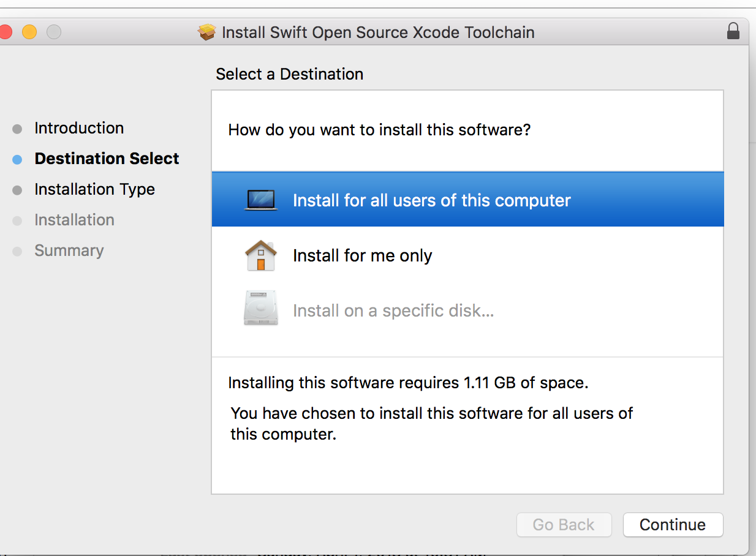756x556 pixels.
Task: Select Install for all users of this computer
Action: pyautogui.click(x=467, y=200)
